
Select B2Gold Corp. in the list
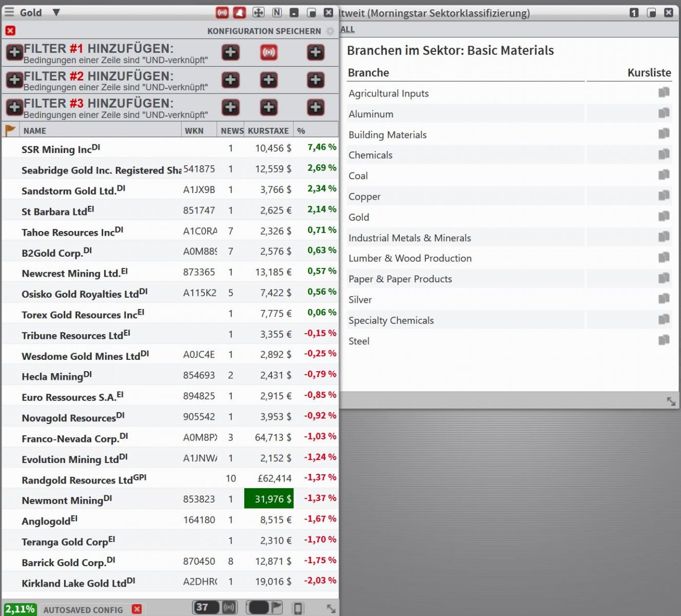[x=170, y=252]
